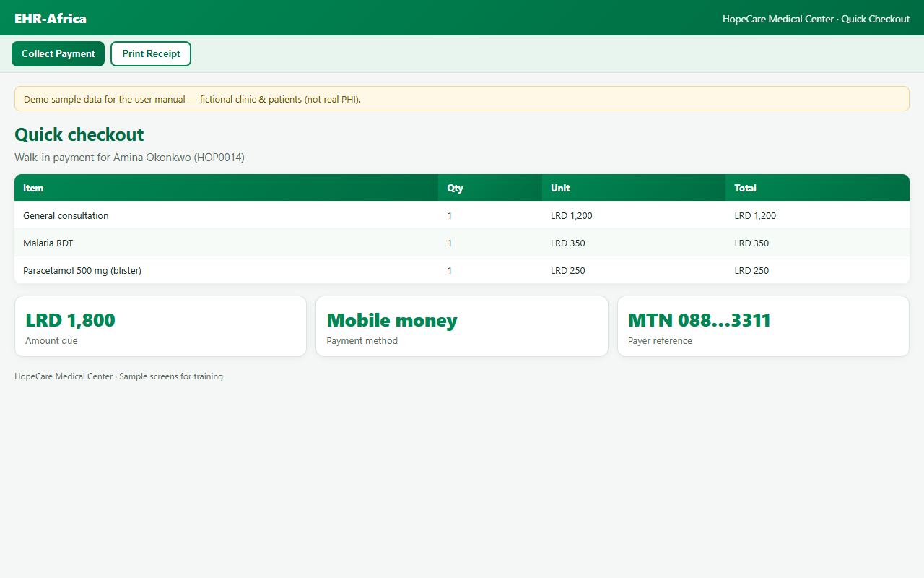Select the quantity cell for Paracetamol 500 mg
This screenshot has height=578, width=924.
490,270
